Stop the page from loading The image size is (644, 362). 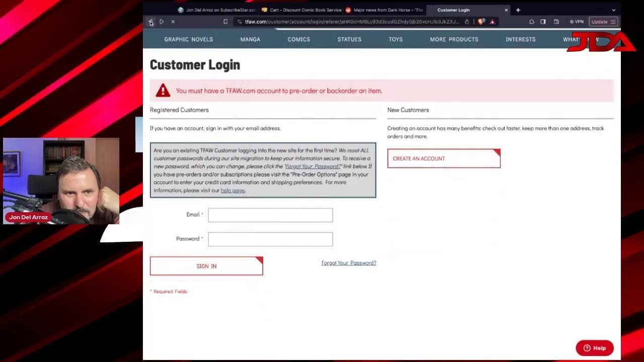[173, 22]
